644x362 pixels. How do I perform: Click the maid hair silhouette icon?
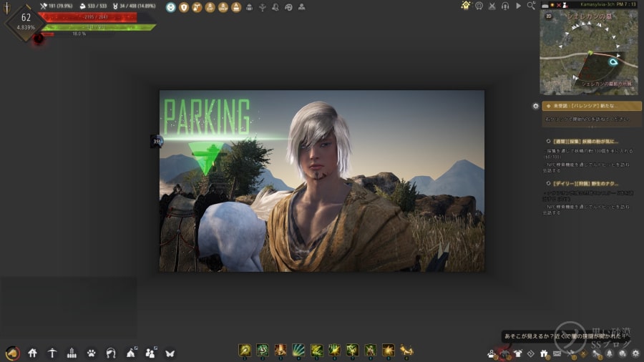111,353
